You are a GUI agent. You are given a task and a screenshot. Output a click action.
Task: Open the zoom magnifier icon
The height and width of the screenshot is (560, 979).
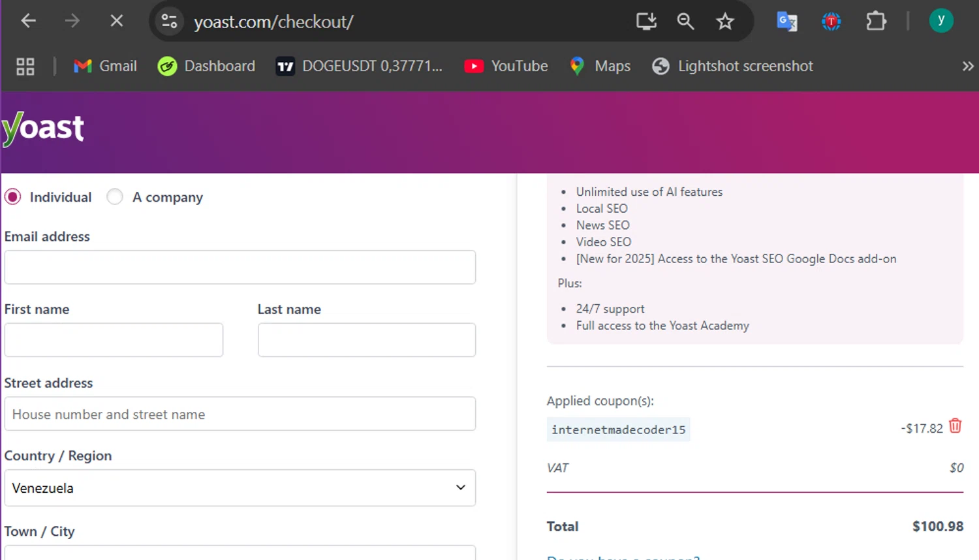click(685, 22)
